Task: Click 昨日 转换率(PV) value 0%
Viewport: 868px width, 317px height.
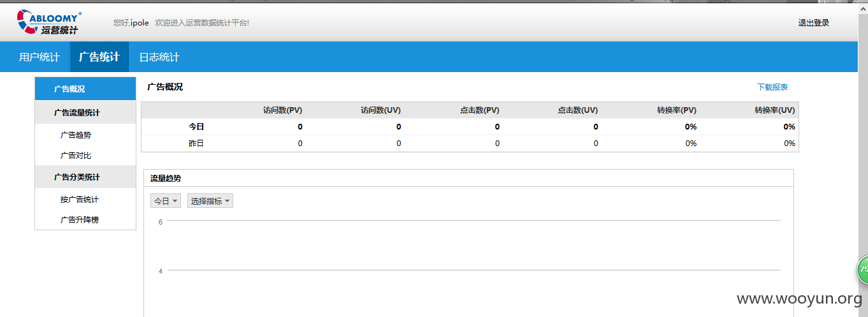Action: click(691, 144)
